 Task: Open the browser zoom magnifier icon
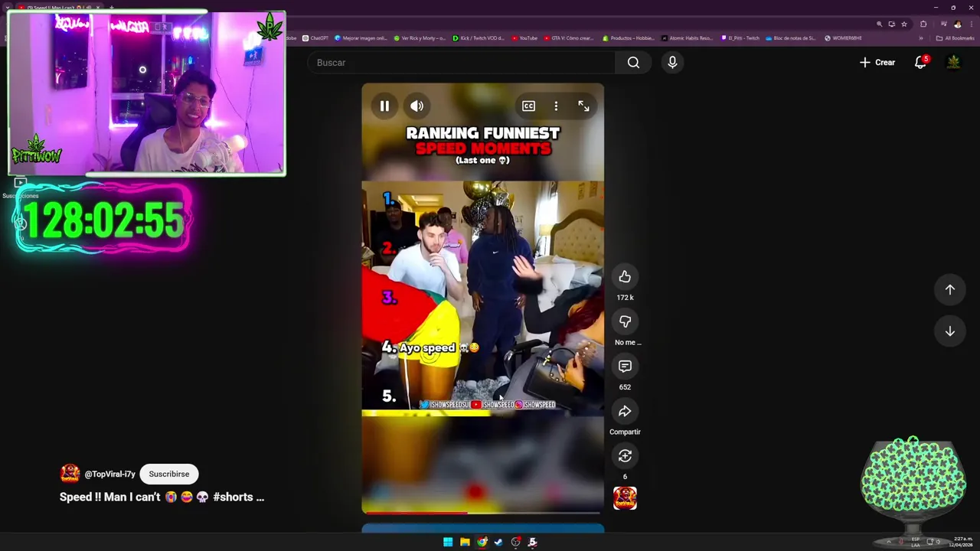[879, 24]
